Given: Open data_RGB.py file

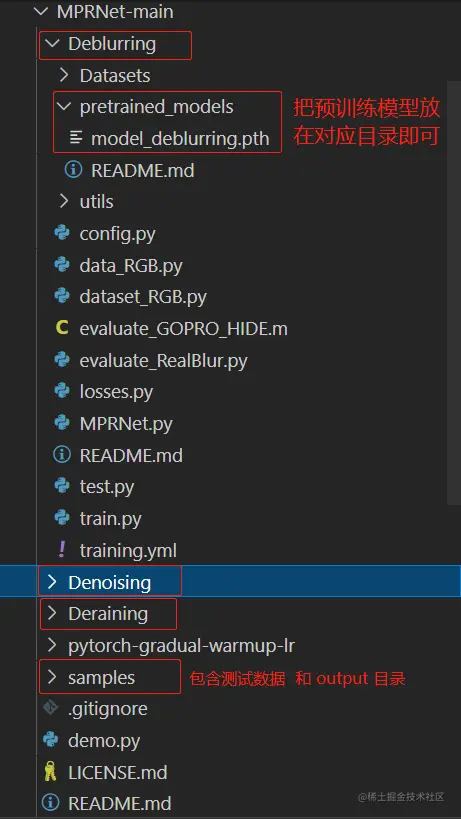Looking at the screenshot, I should tap(131, 266).
